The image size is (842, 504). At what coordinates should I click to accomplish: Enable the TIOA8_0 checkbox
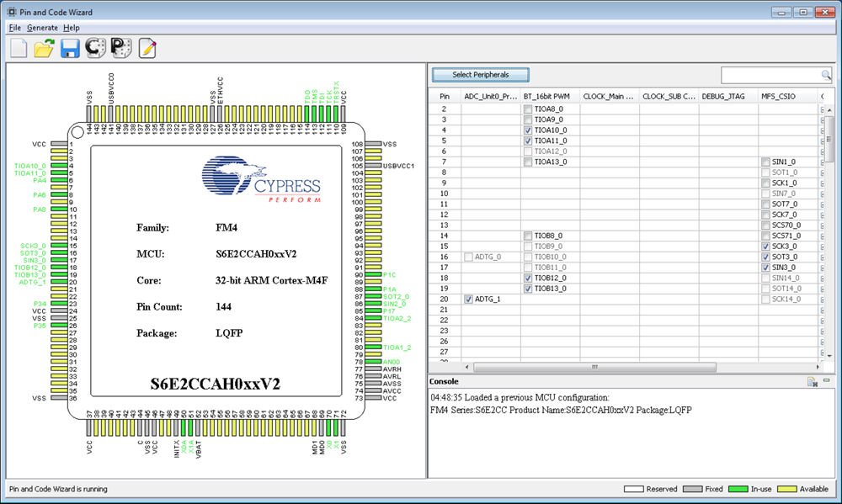528,109
